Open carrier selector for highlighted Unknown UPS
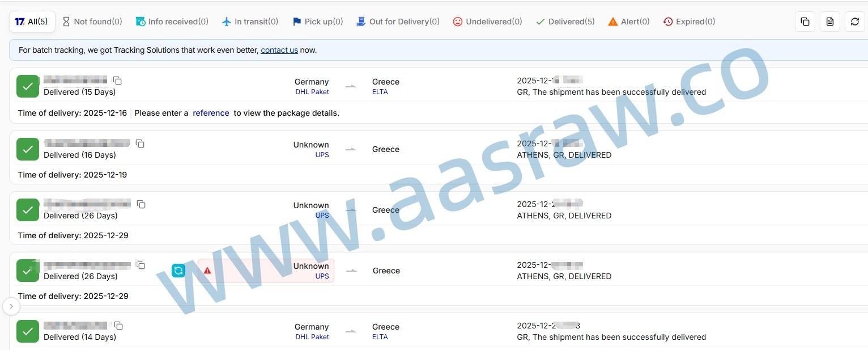Image resolution: width=868 pixels, height=350 pixels. point(310,271)
